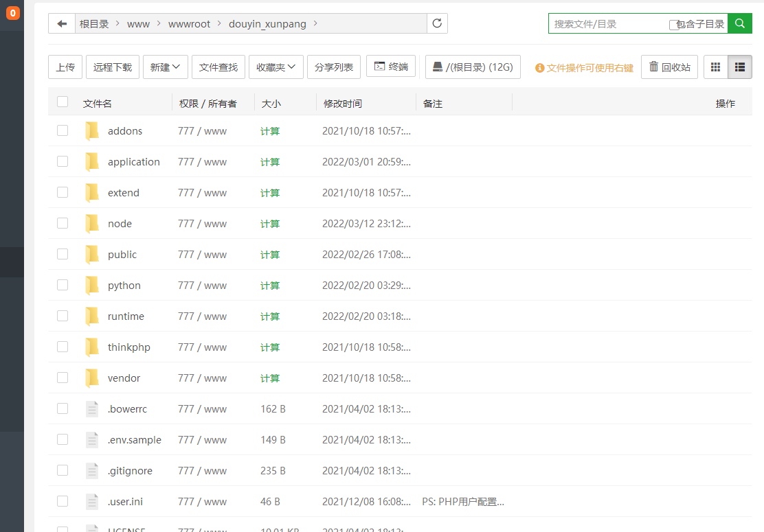The height and width of the screenshot is (532, 764).
Task: Click the application folder icon
Action: [x=91, y=161]
